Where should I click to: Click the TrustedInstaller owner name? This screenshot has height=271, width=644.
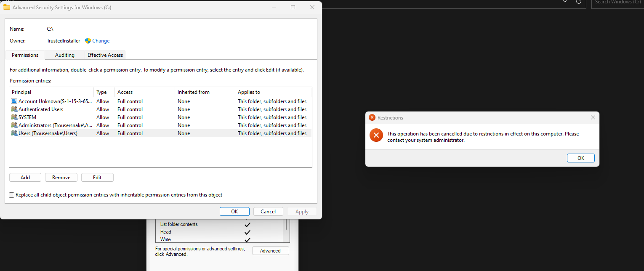click(63, 41)
